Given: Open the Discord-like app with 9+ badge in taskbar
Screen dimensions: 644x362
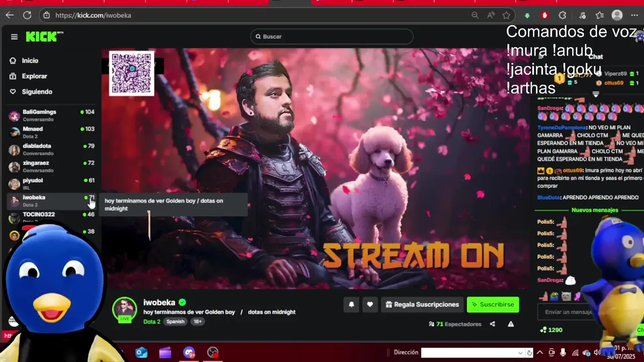Looking at the screenshot, I should click(x=189, y=352).
